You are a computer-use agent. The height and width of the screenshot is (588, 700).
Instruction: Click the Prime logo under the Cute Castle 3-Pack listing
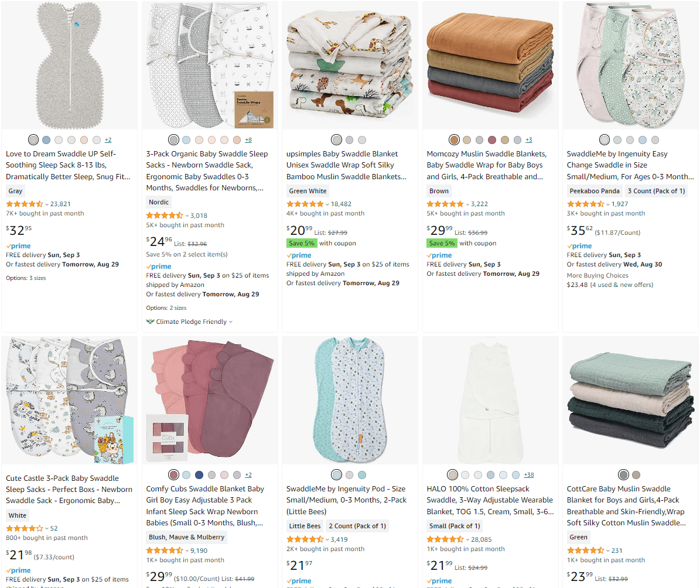pos(18,570)
